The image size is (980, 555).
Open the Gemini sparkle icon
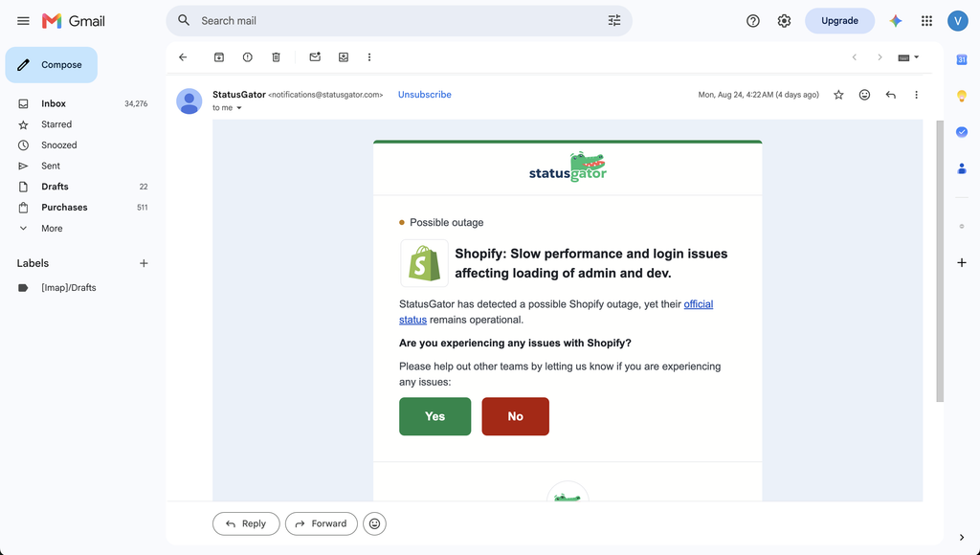(896, 21)
